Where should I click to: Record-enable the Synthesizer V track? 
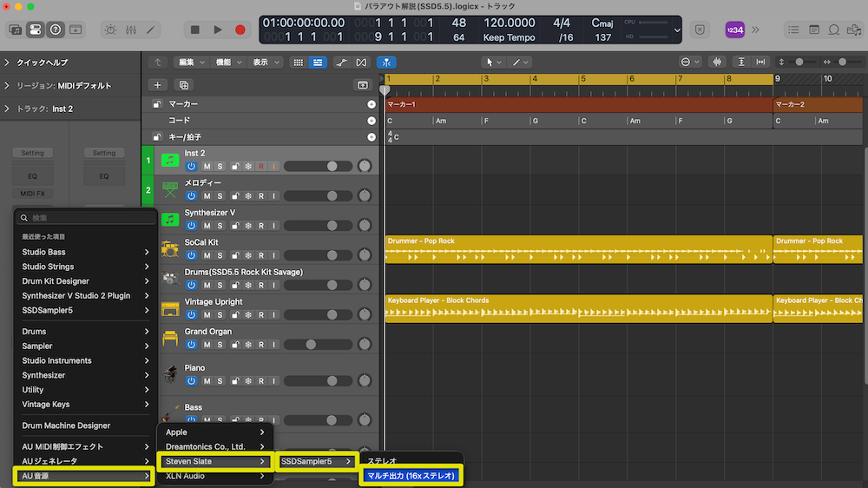[x=260, y=226]
